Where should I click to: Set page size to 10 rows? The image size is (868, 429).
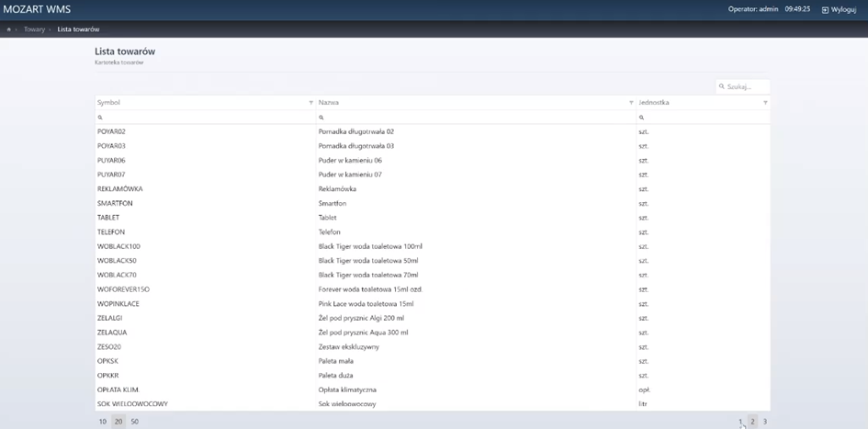[x=103, y=421]
